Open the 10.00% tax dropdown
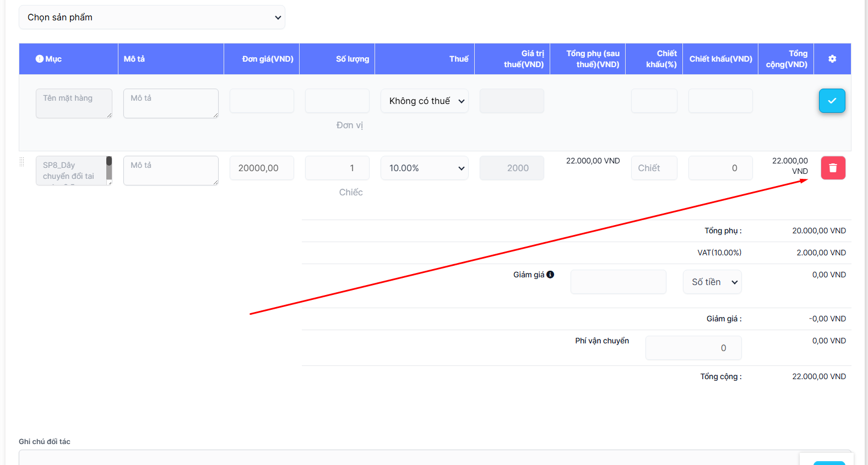 point(425,168)
